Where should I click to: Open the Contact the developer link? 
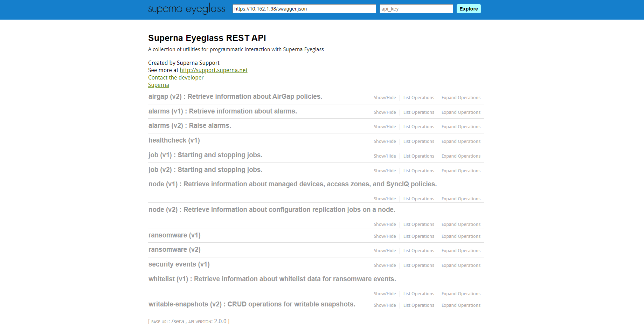[176, 77]
